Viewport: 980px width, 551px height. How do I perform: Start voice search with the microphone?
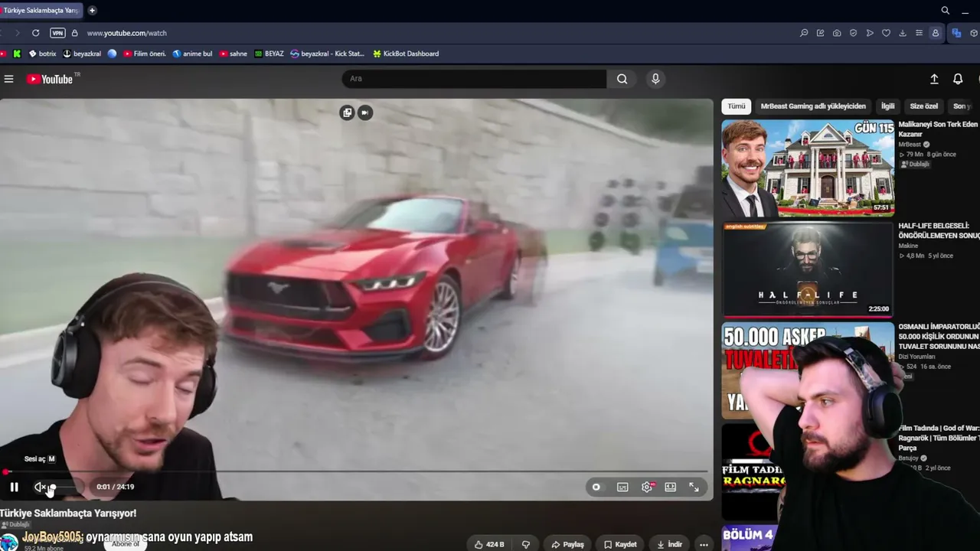click(x=655, y=79)
